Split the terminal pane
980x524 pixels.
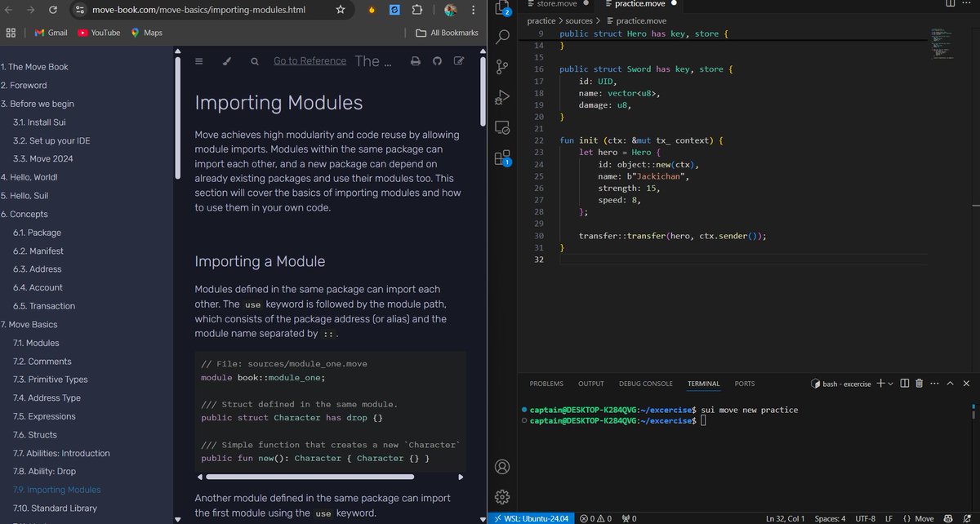pyautogui.click(x=905, y=384)
